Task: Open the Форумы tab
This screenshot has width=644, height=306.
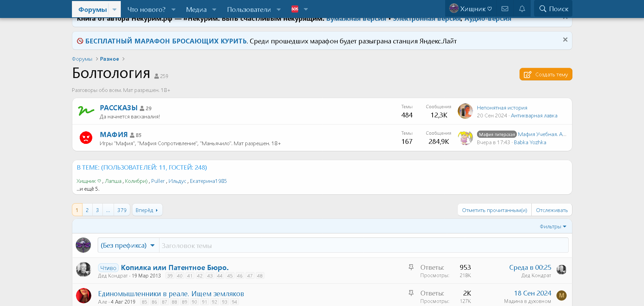Action: [x=93, y=9]
